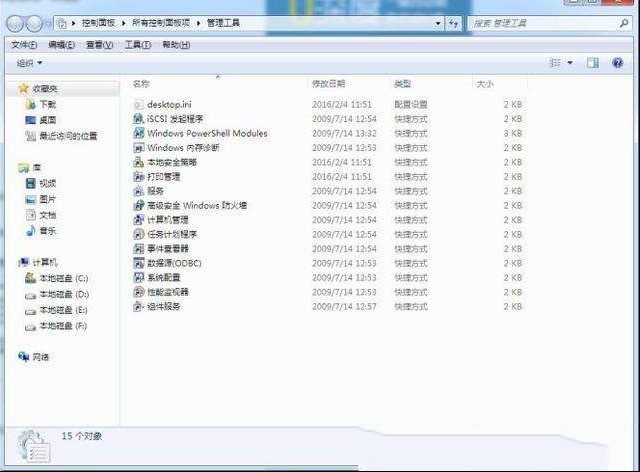Expand the arrow after 控制面板 breadcrumb

tap(123, 23)
